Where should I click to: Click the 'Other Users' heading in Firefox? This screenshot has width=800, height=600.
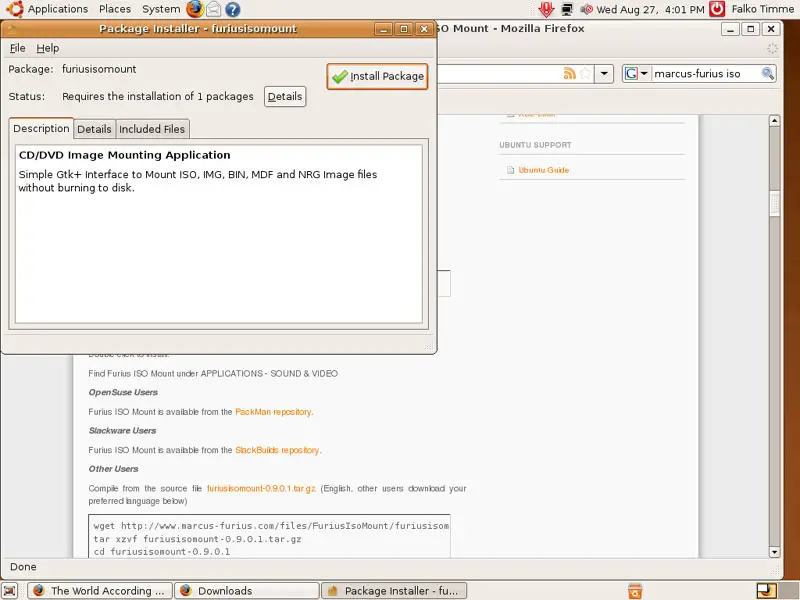(113, 469)
